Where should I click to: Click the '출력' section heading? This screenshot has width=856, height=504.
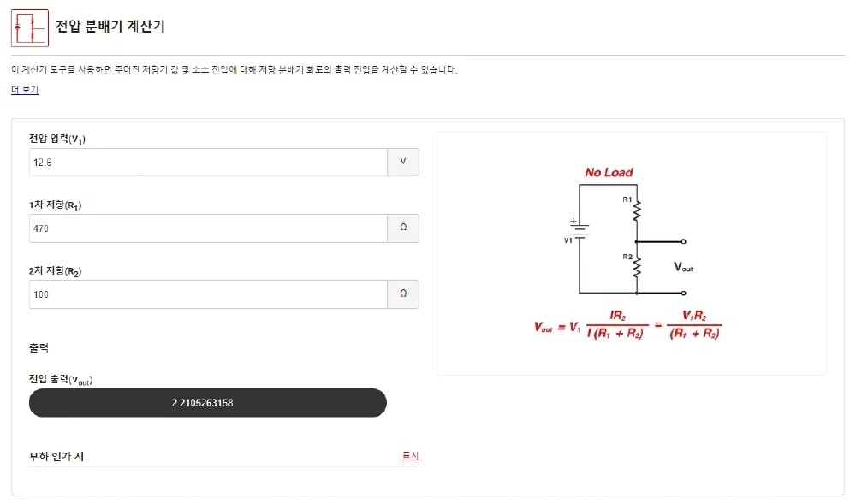pyautogui.click(x=39, y=348)
